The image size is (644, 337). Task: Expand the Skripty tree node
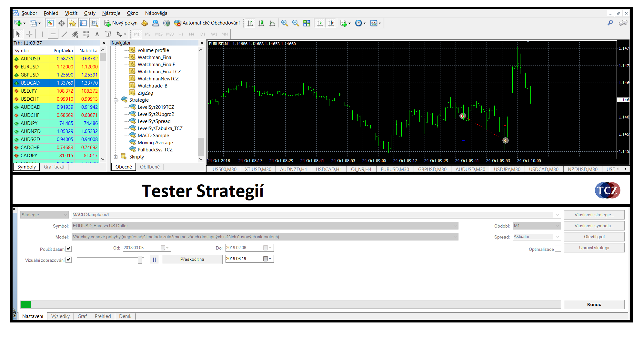tap(116, 157)
